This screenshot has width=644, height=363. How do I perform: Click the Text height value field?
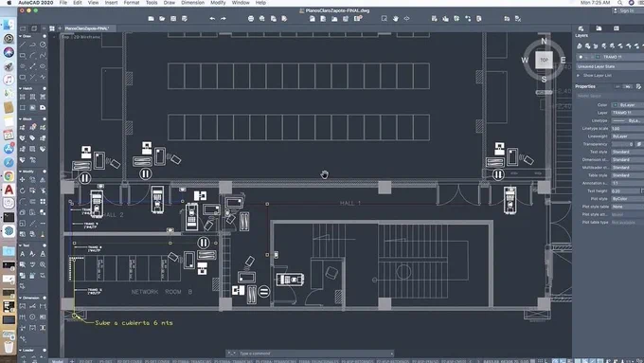[x=626, y=191]
